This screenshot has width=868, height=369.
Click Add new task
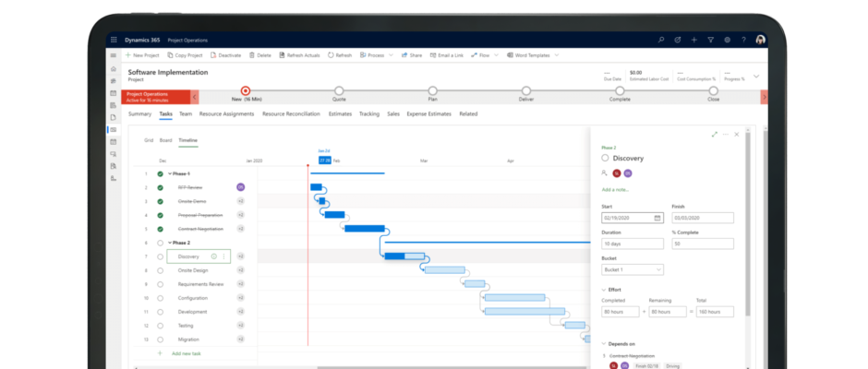[186, 353]
